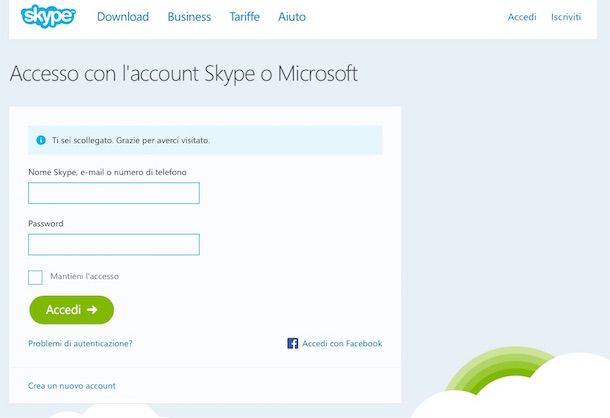This screenshot has height=418, width=610.
Task: Focus the Nome Skype, e-mail o telefono field
Action: (114, 193)
